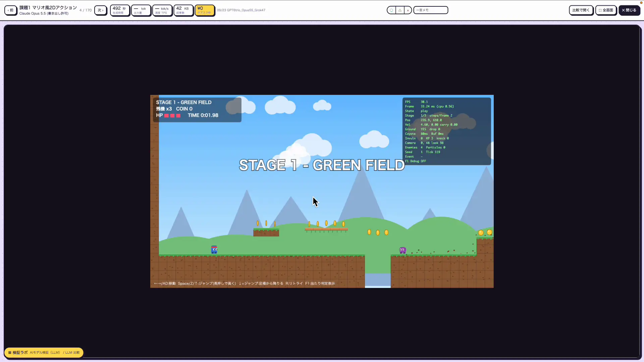Click the 'TIME 0:01.98' timer in HUD
Screen dimensions: 644x362
click(x=203, y=115)
